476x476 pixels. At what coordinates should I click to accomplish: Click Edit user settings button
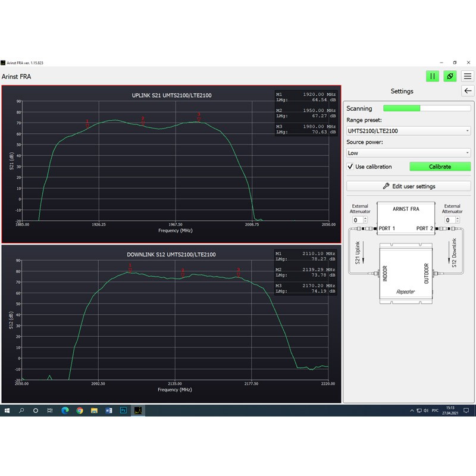[408, 186]
